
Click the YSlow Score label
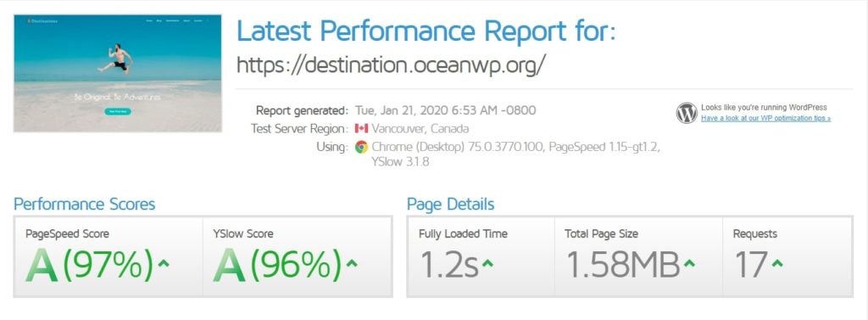[x=243, y=234]
